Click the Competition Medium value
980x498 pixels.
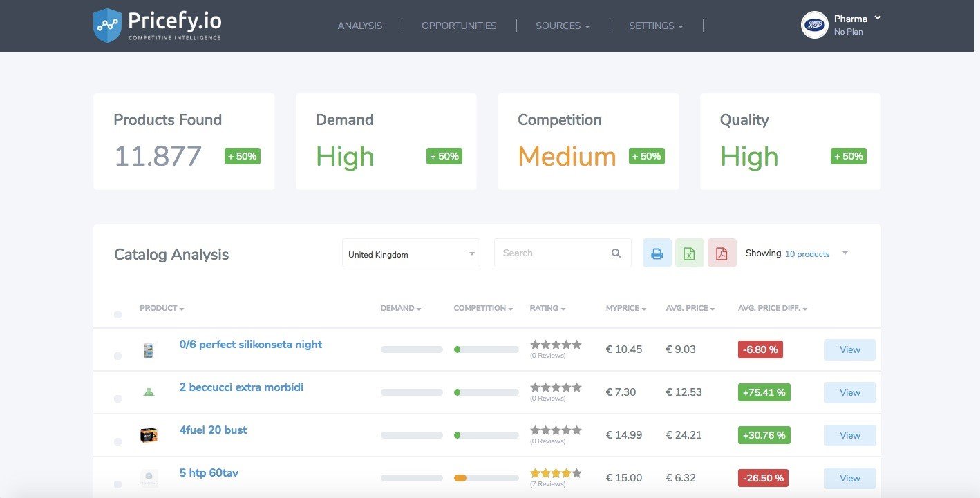(567, 156)
